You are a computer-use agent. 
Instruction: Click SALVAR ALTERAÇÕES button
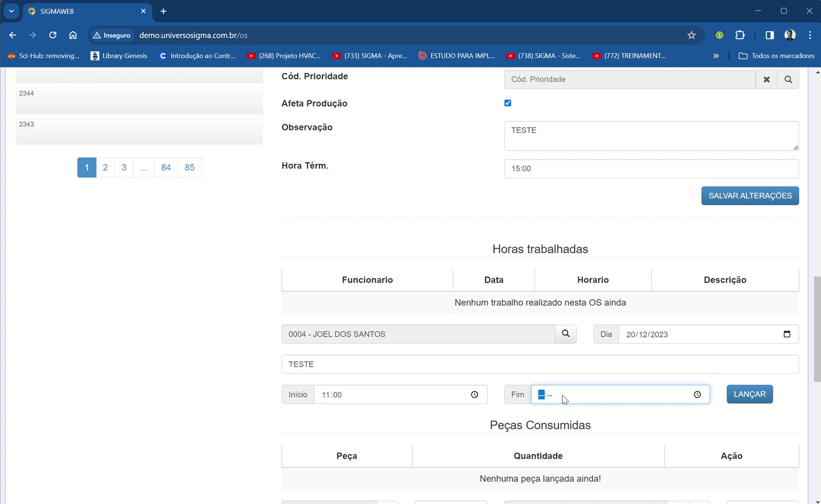[x=750, y=196]
